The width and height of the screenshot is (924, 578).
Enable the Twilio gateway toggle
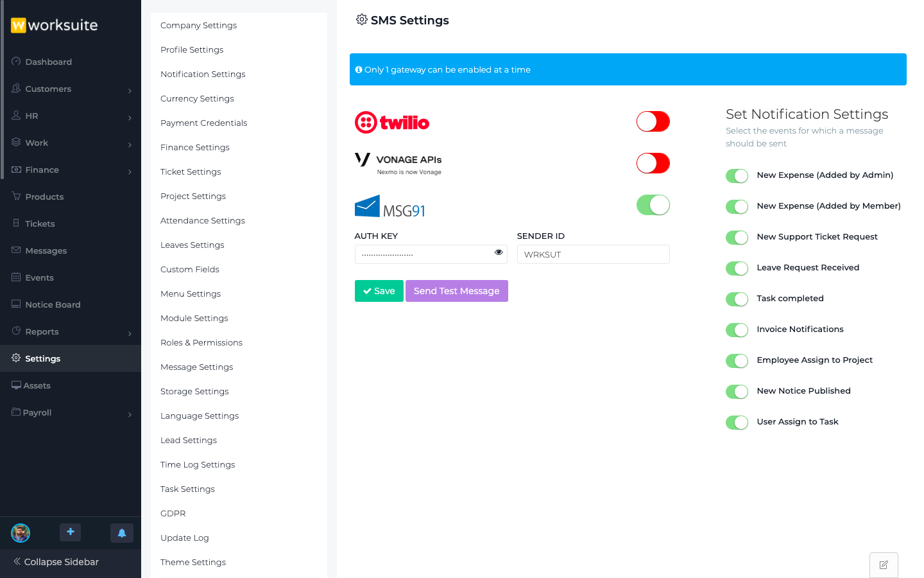pyautogui.click(x=653, y=121)
